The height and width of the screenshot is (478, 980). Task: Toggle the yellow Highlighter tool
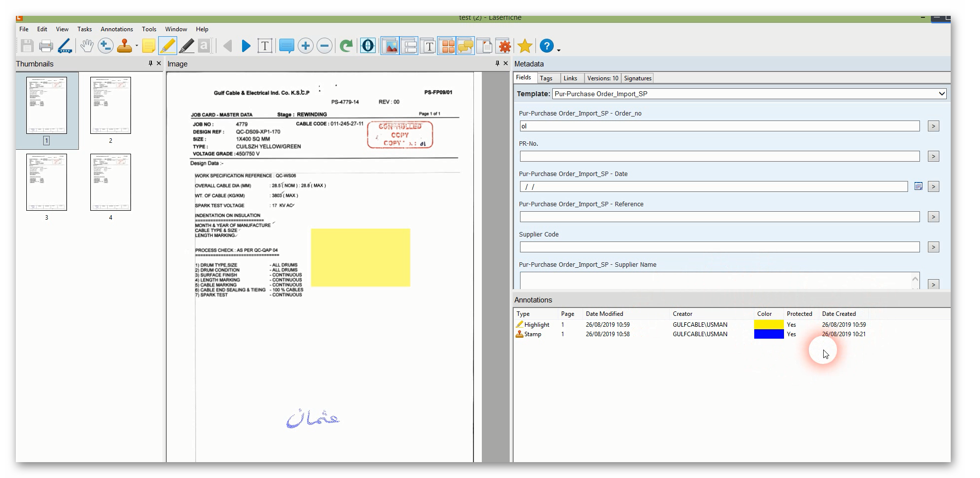167,46
